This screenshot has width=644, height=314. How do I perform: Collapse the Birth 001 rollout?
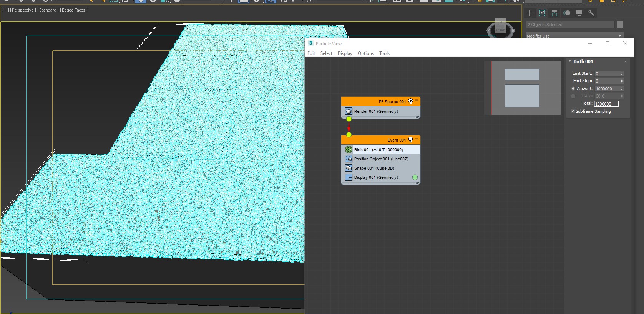coord(570,61)
